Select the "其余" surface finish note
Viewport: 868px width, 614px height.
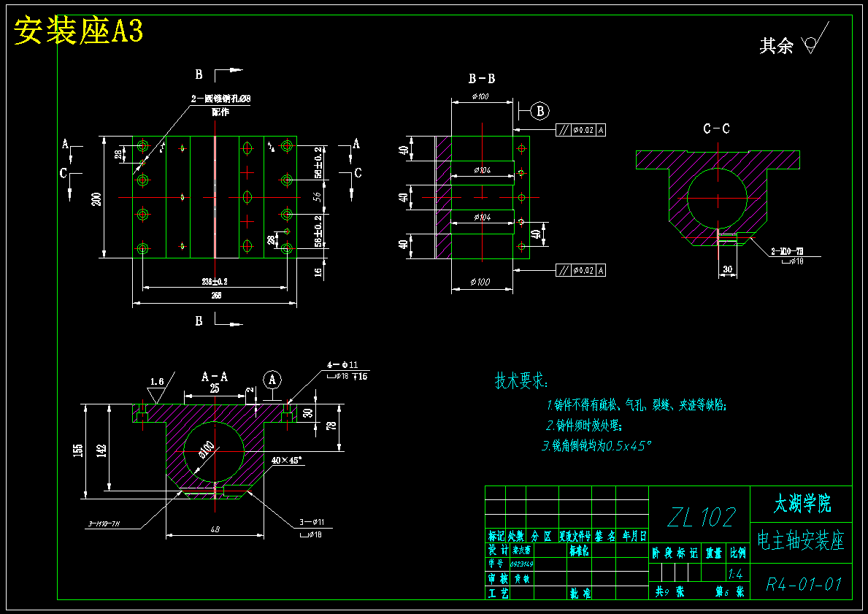tap(776, 46)
